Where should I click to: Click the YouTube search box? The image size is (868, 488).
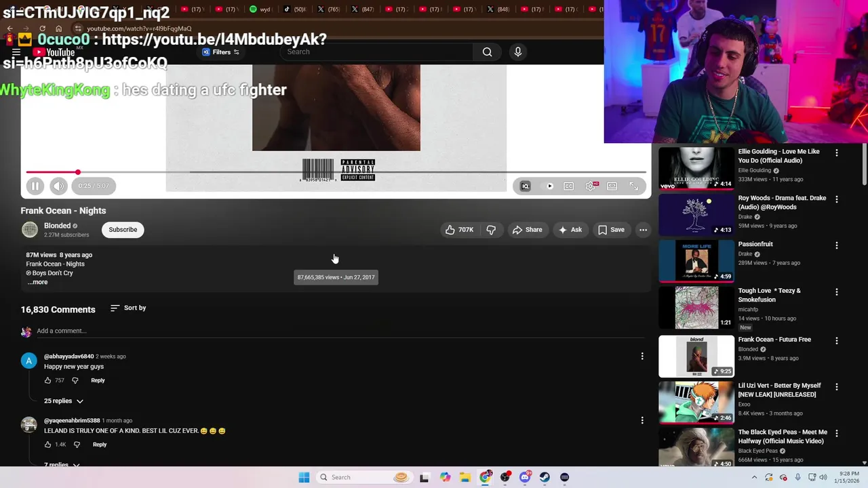[x=376, y=52]
